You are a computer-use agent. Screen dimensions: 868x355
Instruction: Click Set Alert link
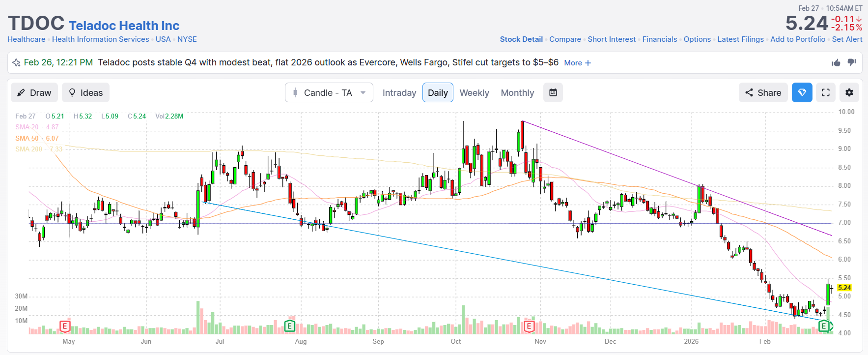[847, 39]
